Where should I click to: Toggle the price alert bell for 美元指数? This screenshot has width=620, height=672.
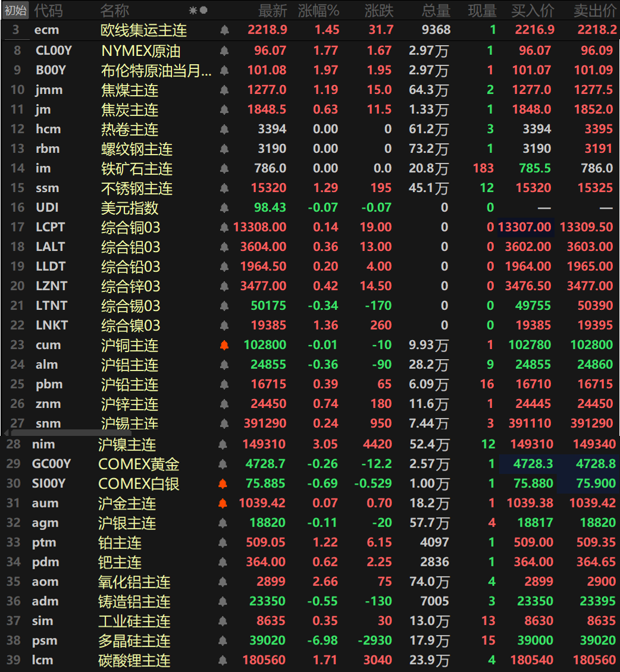[x=224, y=208]
